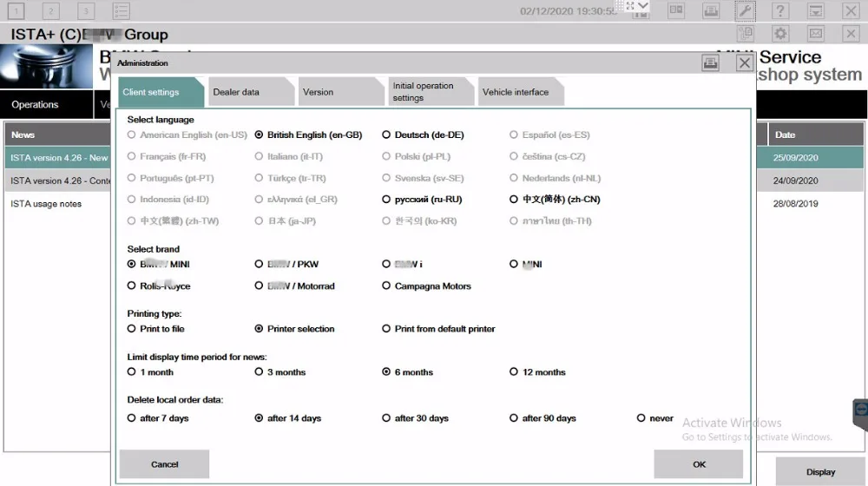This screenshot has width=868, height=486.
Task: Click Display button in main window
Action: tap(820, 472)
